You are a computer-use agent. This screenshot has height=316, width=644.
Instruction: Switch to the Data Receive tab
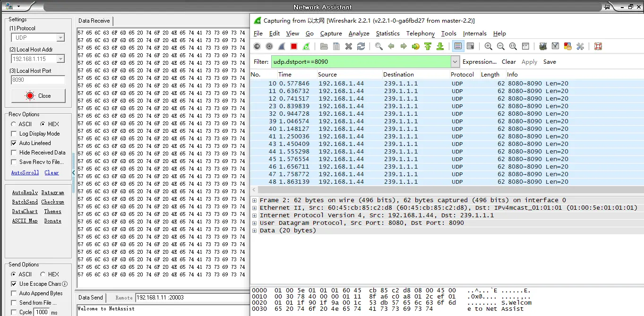(94, 21)
